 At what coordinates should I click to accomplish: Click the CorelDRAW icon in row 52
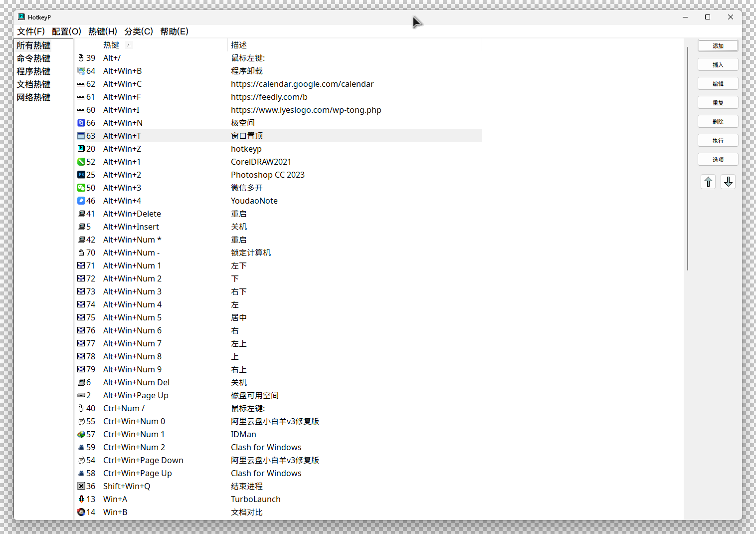click(81, 162)
